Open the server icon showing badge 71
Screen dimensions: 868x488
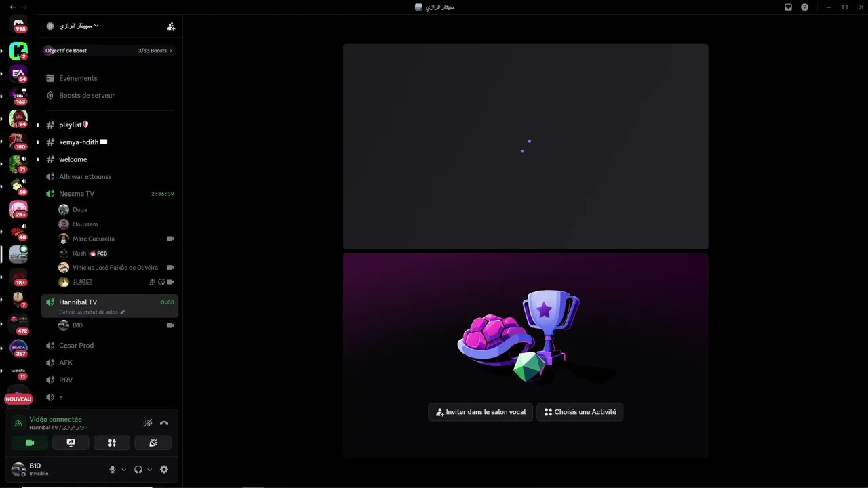point(18,163)
